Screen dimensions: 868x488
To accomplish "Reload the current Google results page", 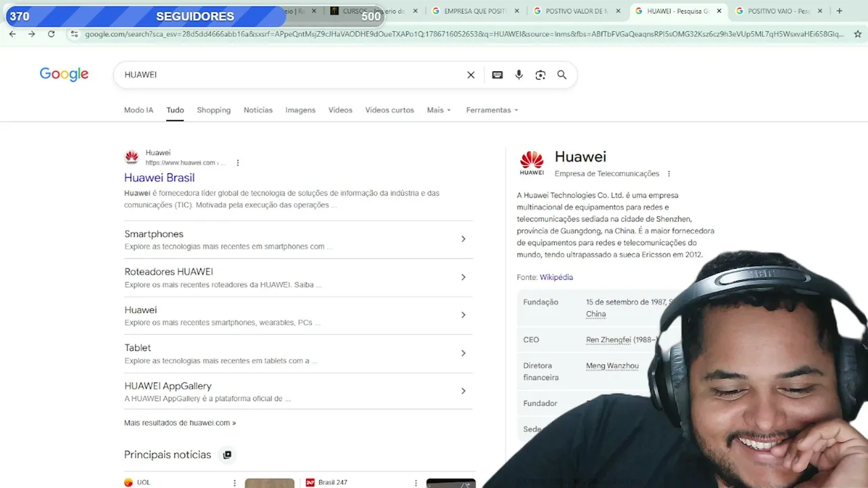I will (x=51, y=34).
